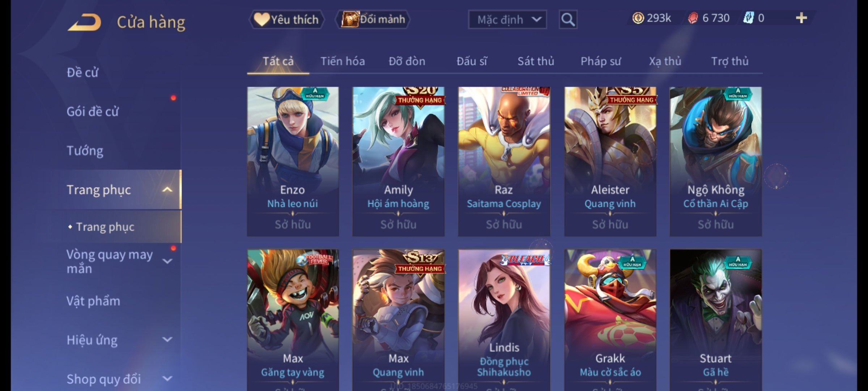The image size is (868, 391).
Task: Click the back arrow icon beside Cửa hàng
Action: [x=84, y=22]
